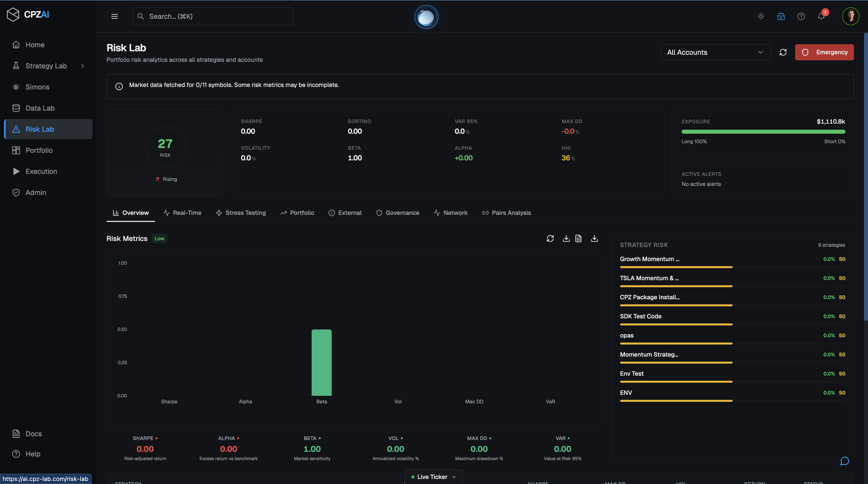The width and height of the screenshot is (868, 484).
Task: Go to Docs in sidebar
Action: click(33, 433)
